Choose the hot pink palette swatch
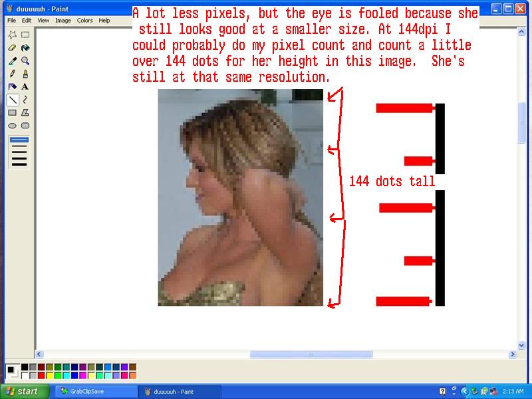Image resolution: width=532 pixels, height=399 pixels. 124,375
